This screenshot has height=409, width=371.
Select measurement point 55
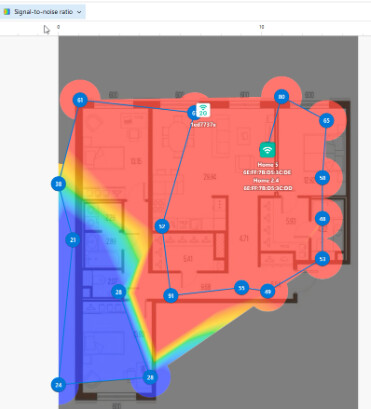[x=242, y=288]
